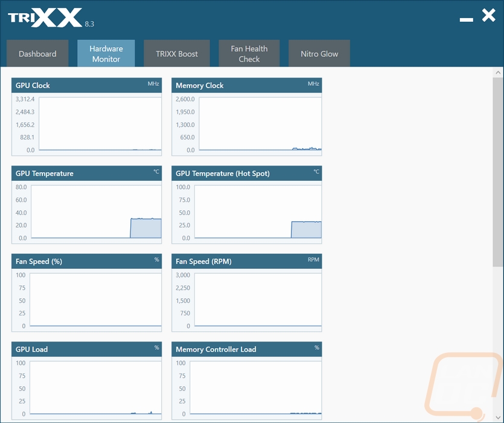This screenshot has width=504, height=423.
Task: Click the TRIXX logo
Action: click(45, 18)
